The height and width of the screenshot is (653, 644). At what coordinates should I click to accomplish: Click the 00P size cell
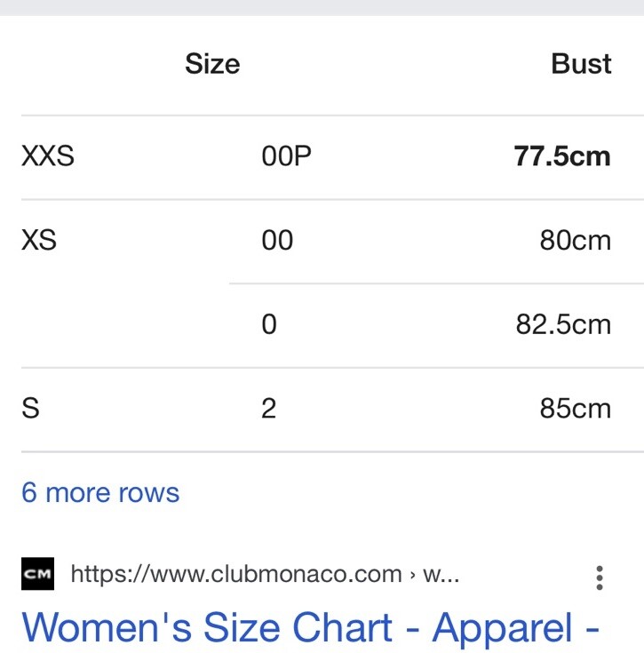pos(286,156)
